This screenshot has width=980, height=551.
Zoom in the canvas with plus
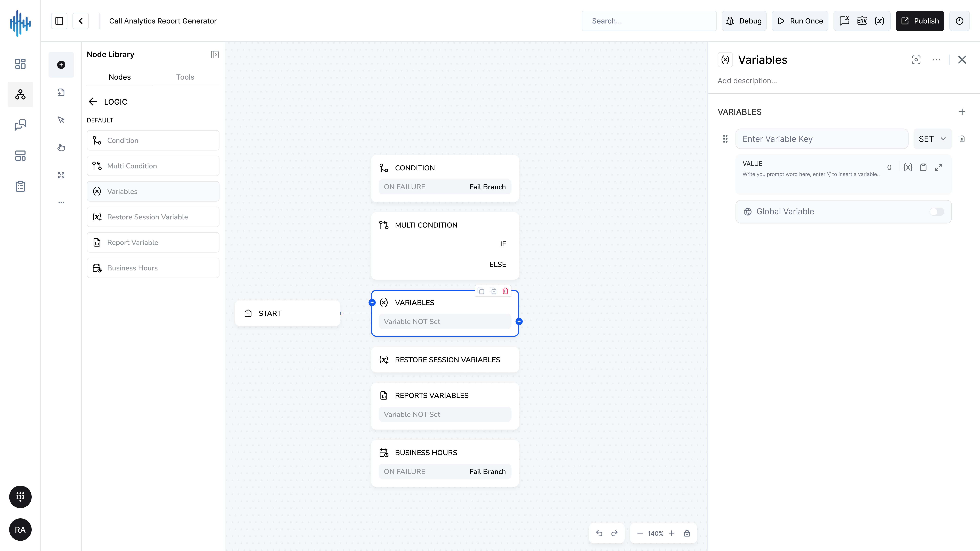coord(672,533)
